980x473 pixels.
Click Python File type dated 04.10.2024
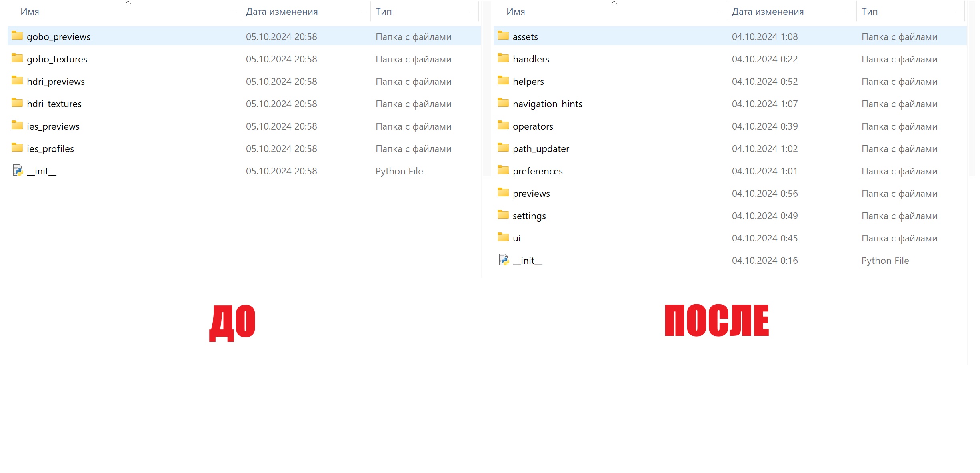[885, 261]
